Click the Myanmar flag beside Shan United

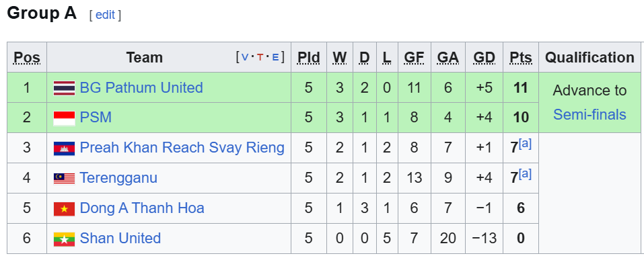point(64,239)
